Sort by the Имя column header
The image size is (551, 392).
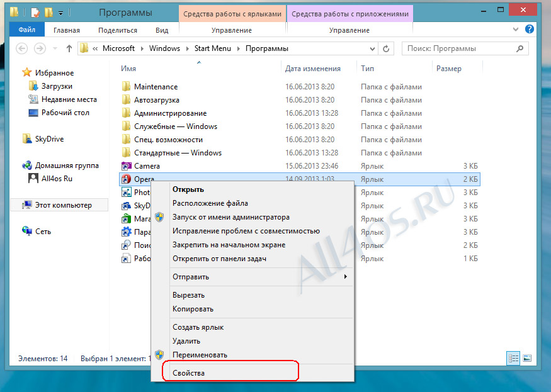point(128,69)
